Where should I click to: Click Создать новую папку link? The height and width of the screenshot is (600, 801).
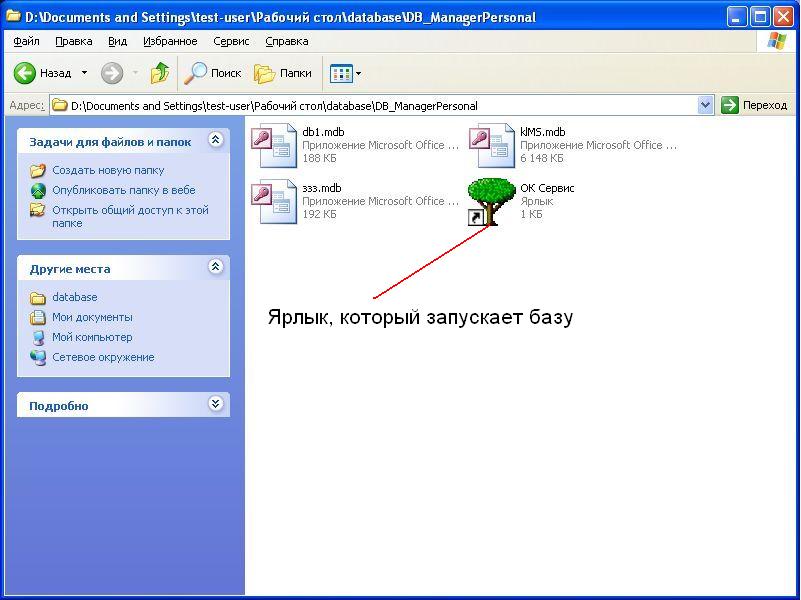click(108, 170)
